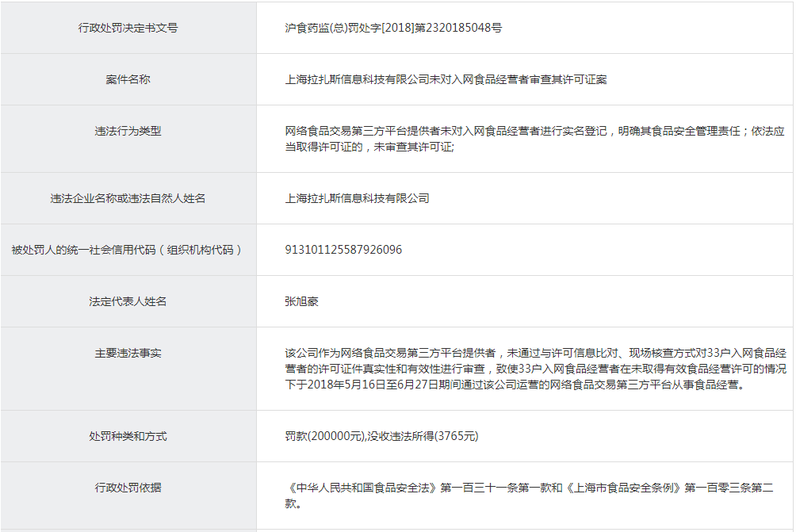Click the 主要违法事实 label
The image size is (796, 532).
128,354
